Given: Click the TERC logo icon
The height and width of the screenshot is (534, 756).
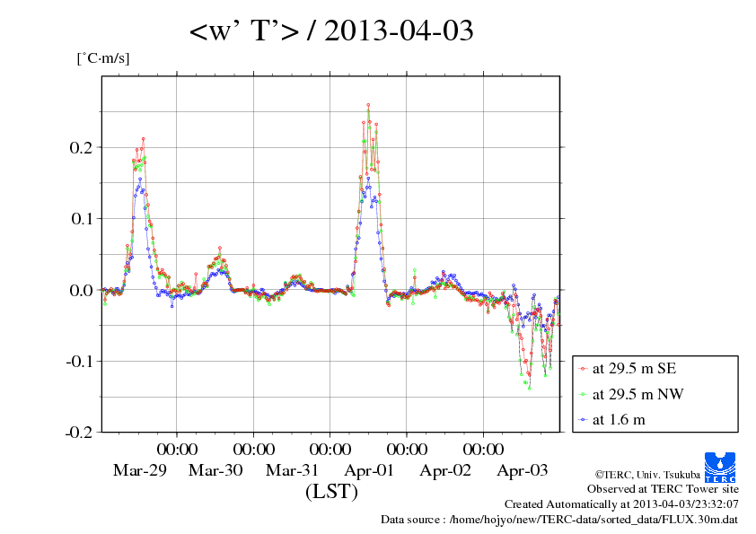Looking at the screenshot, I should (x=723, y=467).
